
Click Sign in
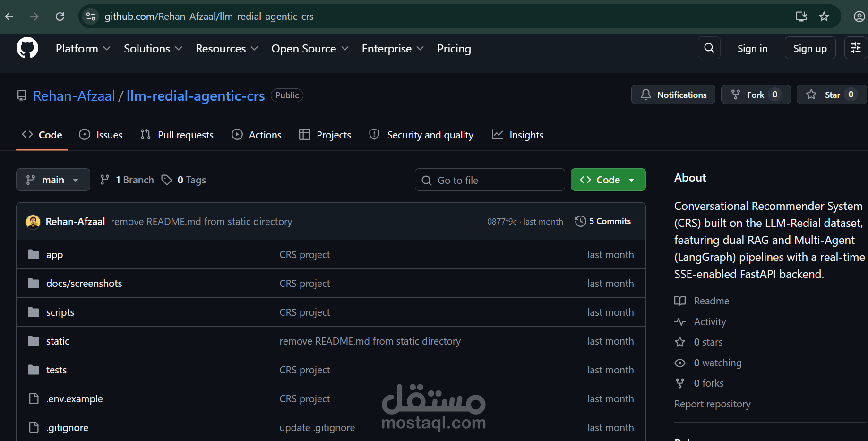point(752,48)
